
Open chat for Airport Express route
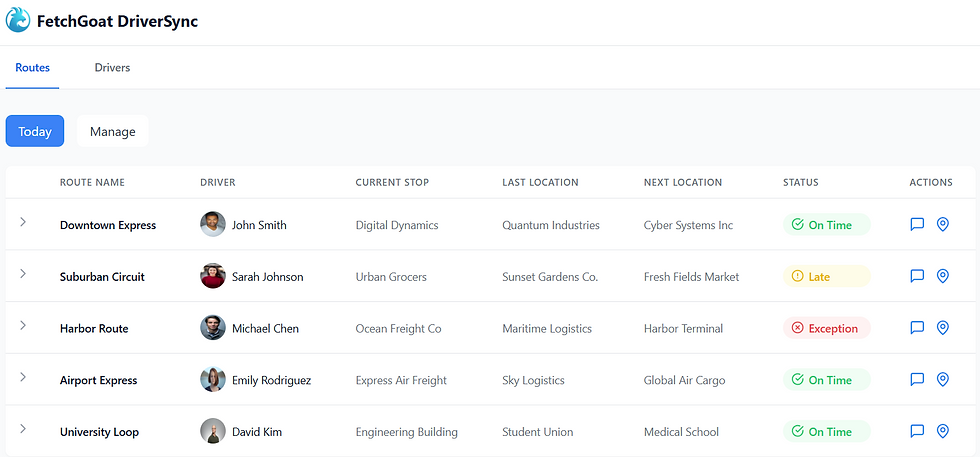click(917, 380)
